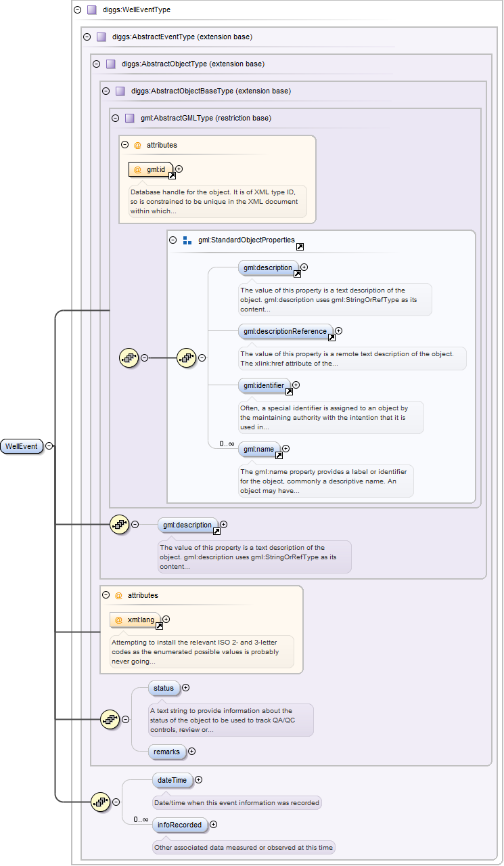The image size is (504, 866).
Task: Select the remarks element
Action: 166,751
